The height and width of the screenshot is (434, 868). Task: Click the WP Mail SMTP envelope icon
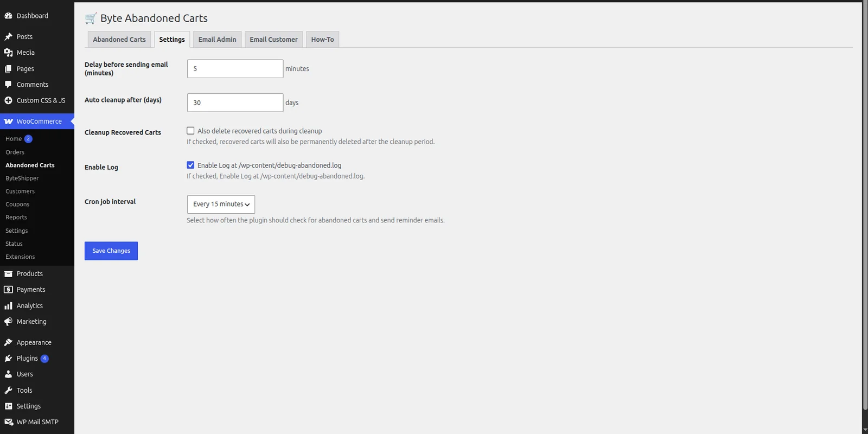point(8,422)
